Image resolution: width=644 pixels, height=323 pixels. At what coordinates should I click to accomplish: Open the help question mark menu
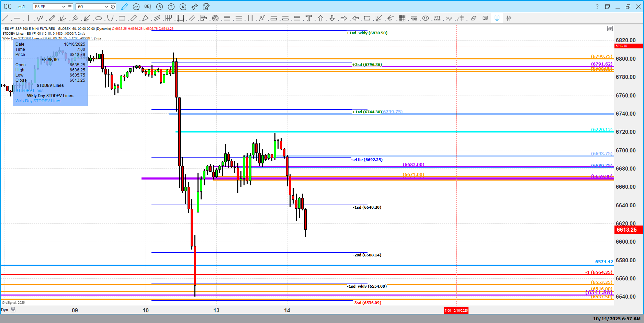click(x=597, y=7)
